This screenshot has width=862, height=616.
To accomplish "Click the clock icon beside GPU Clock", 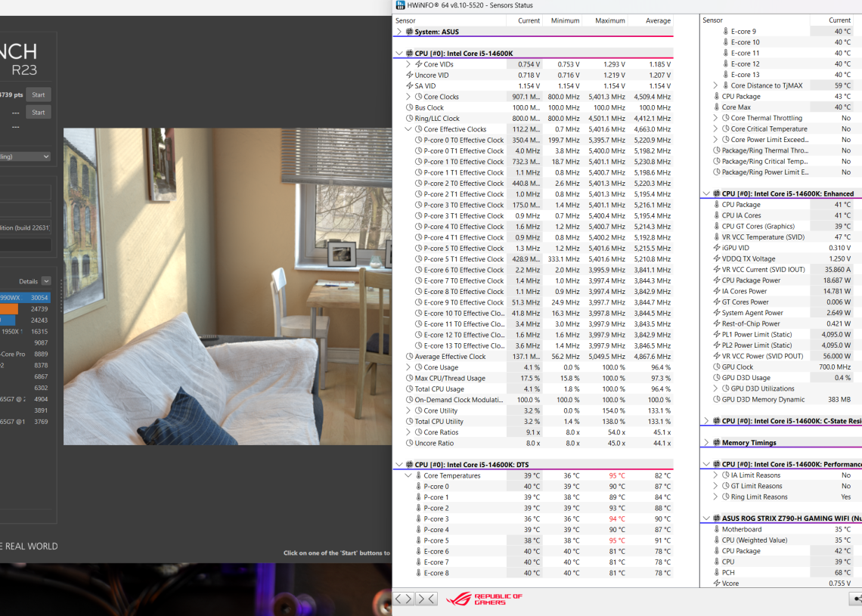I will [717, 367].
